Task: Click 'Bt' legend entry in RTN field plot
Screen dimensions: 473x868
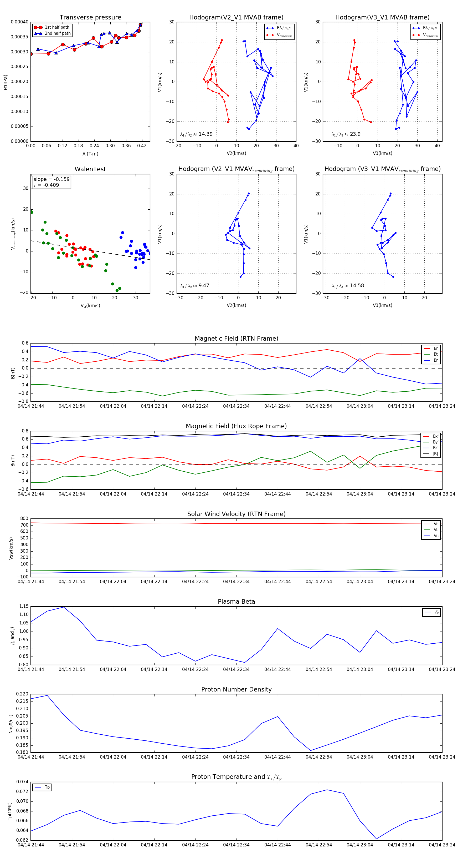Action: 431,355
